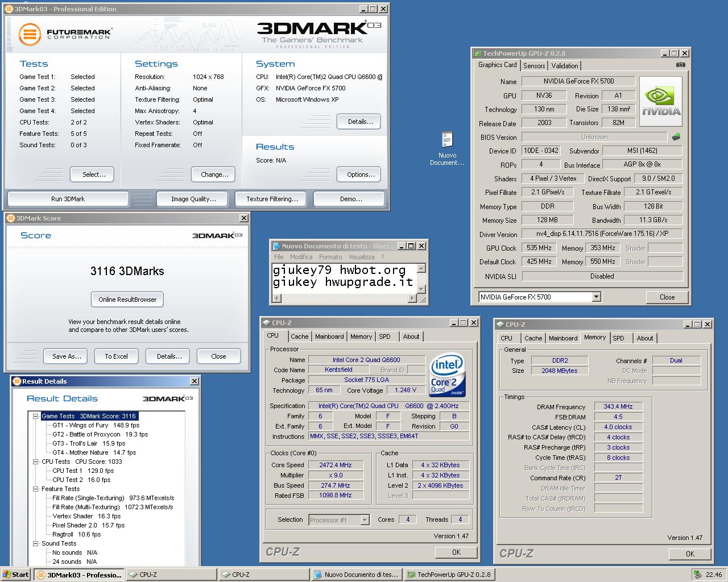Collapse the CPU Tests tree node
The height and width of the screenshot is (582, 728).
pos(35,462)
